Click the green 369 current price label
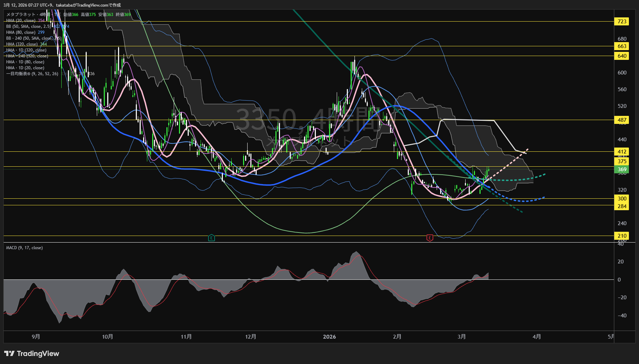Image resolution: width=639 pixels, height=364 pixels. [622, 170]
